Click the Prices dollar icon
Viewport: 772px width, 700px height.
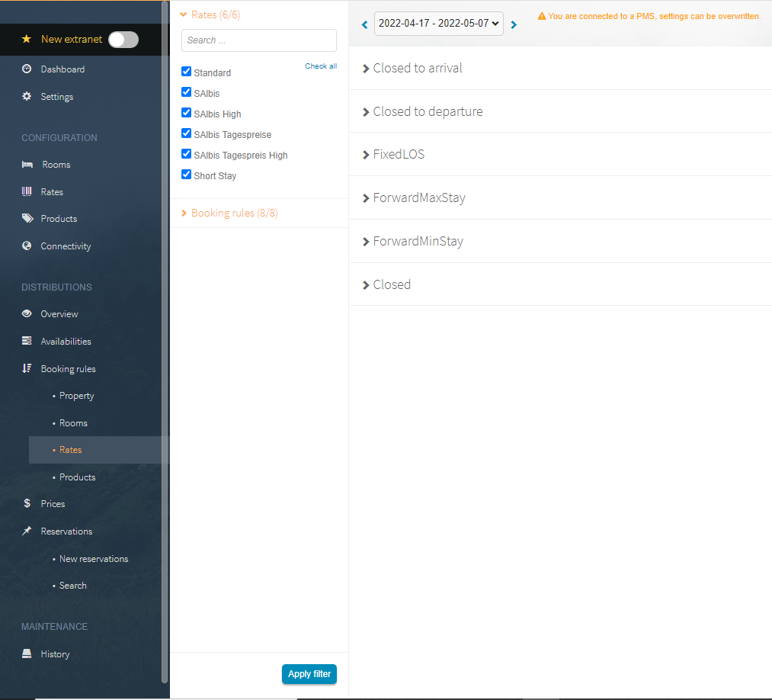27,504
